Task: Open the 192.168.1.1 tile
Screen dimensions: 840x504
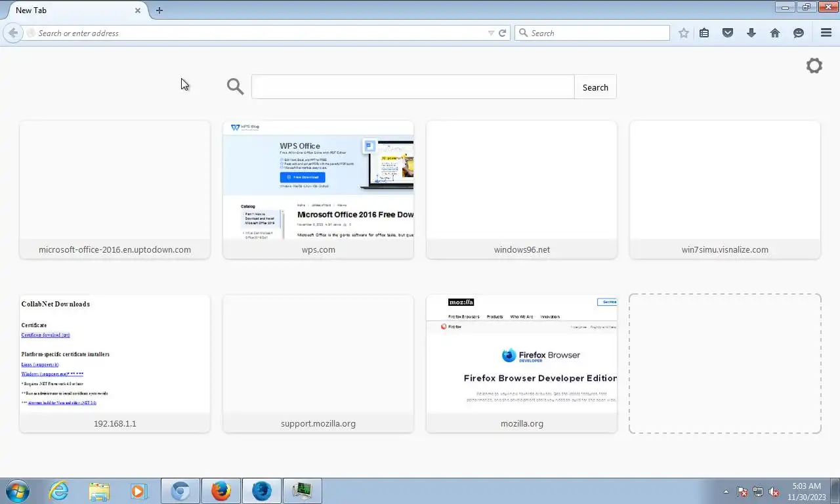Action: click(x=115, y=364)
